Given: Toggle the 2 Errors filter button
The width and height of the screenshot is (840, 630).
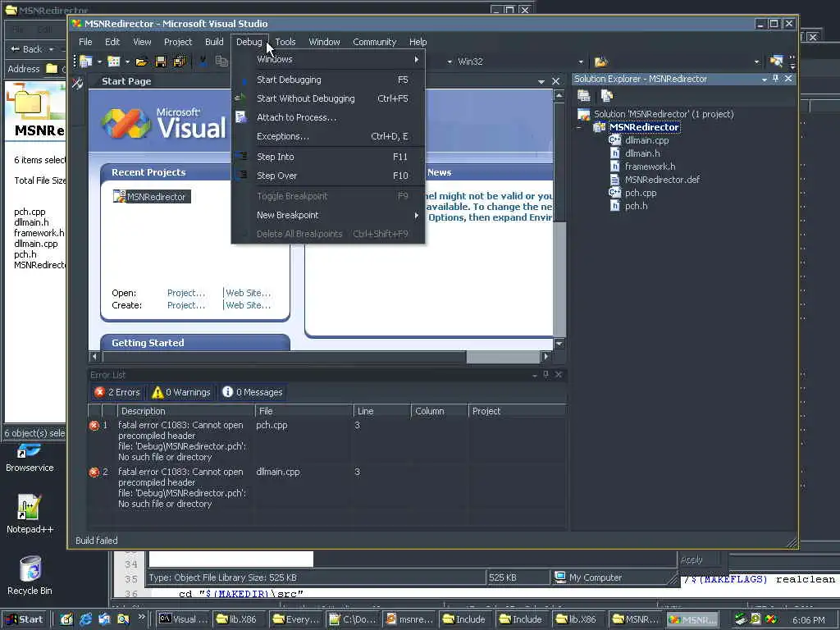Looking at the screenshot, I should pyautogui.click(x=116, y=392).
